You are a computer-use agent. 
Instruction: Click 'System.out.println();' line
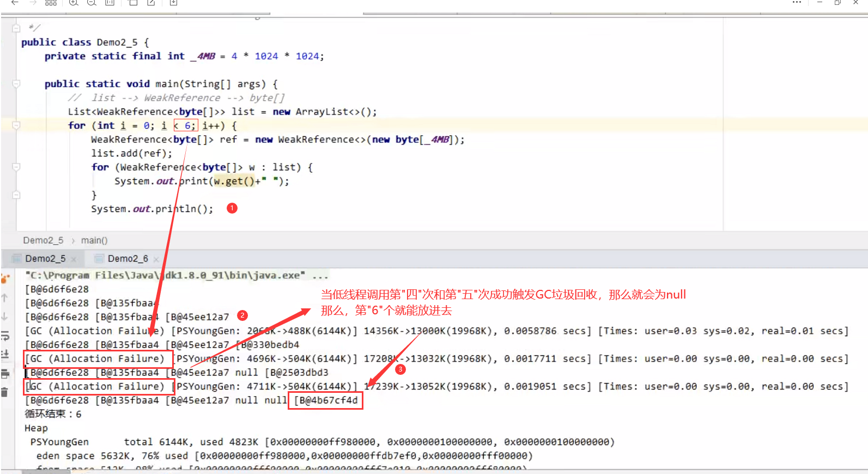click(152, 209)
